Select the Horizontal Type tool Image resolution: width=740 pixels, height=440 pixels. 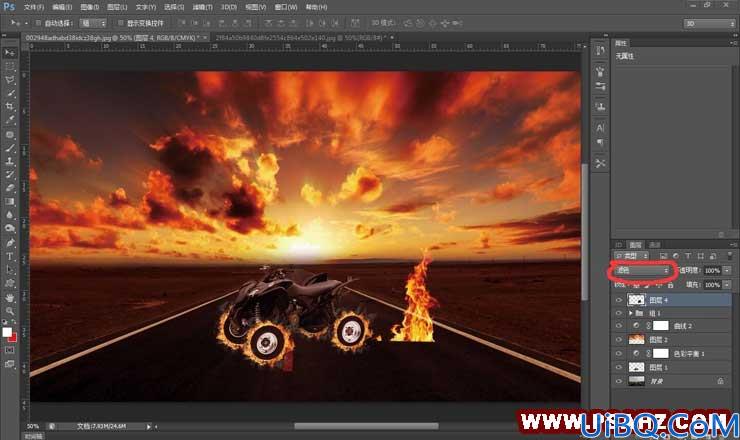tap(9, 256)
